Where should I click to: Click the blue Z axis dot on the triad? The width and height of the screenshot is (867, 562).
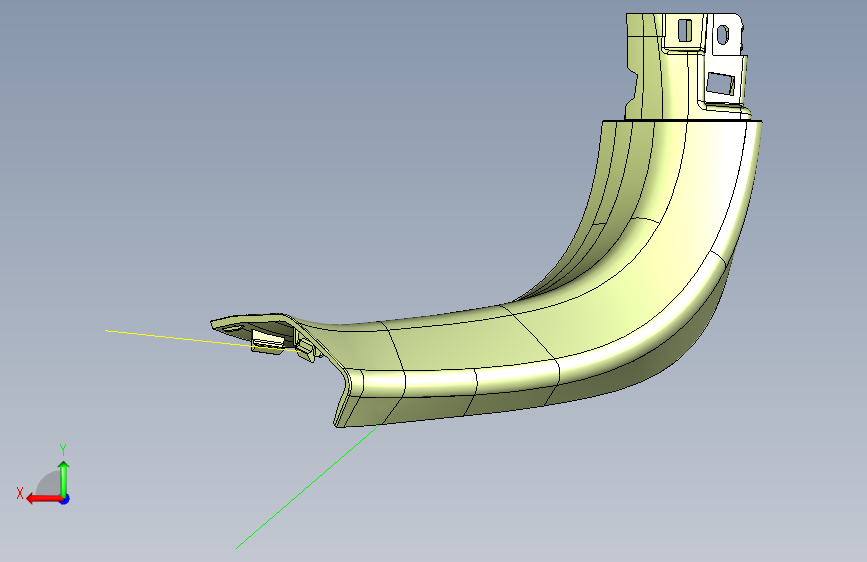point(65,499)
